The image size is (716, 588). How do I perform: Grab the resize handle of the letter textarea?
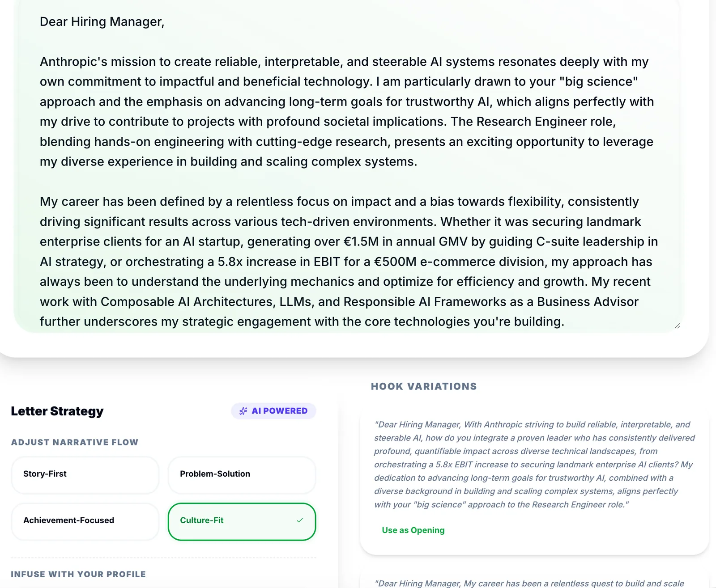click(677, 326)
